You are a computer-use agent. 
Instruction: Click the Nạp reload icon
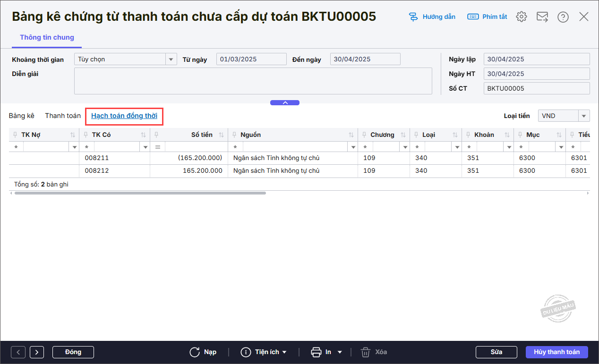195,352
